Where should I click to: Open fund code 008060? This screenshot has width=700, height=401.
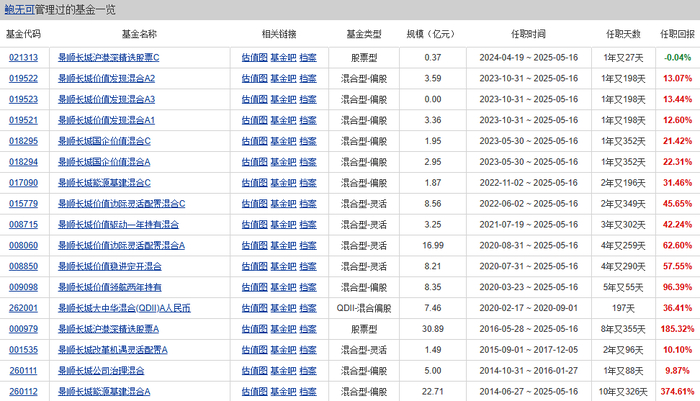(24, 246)
